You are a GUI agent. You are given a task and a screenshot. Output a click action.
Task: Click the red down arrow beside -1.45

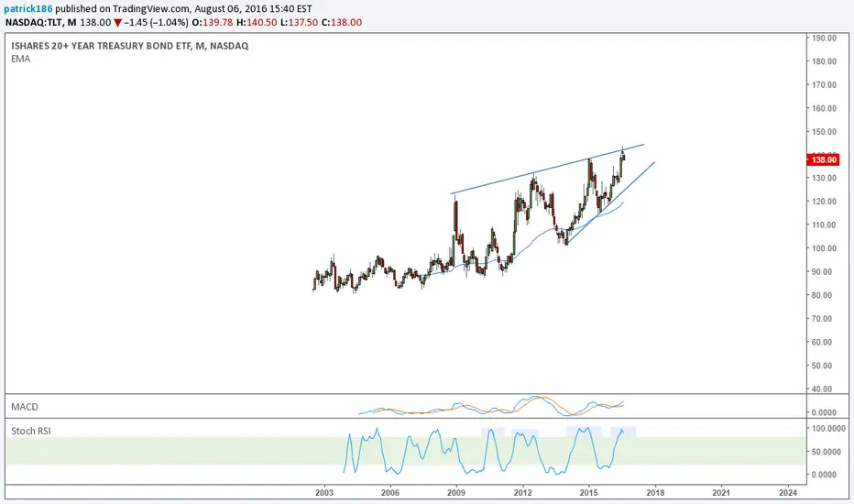tap(117, 23)
